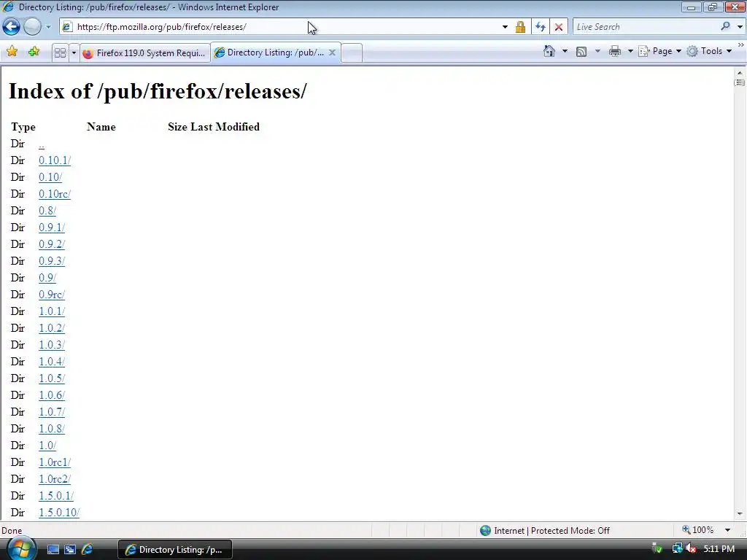Open the 0.10/ directory link
747x560 pixels.
(x=50, y=177)
